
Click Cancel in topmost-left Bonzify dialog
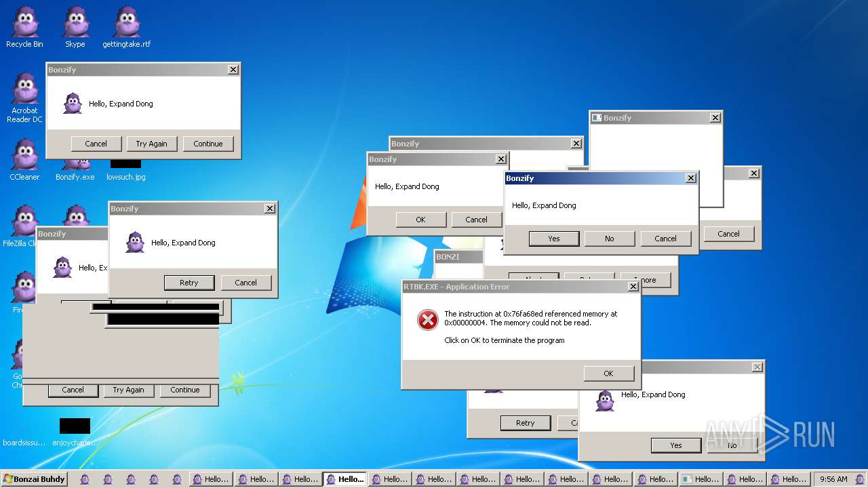click(96, 144)
